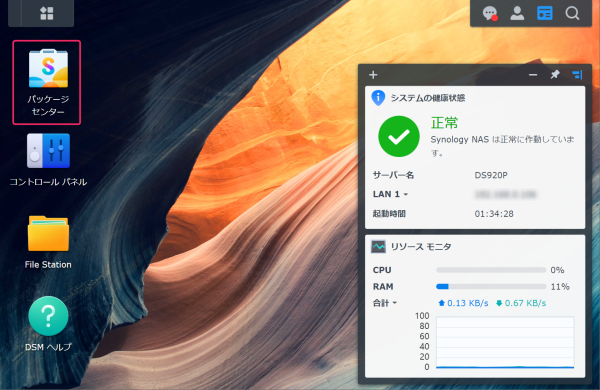Screen dimensions: 600x390
Task: Toggle the widgets panel icon
Action: [545, 13]
